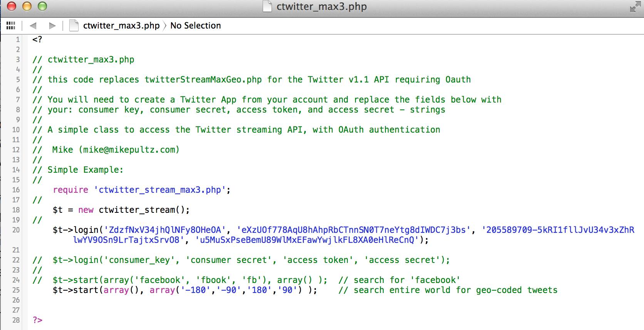Expand the No Selection symbol dropdown

(x=195, y=26)
